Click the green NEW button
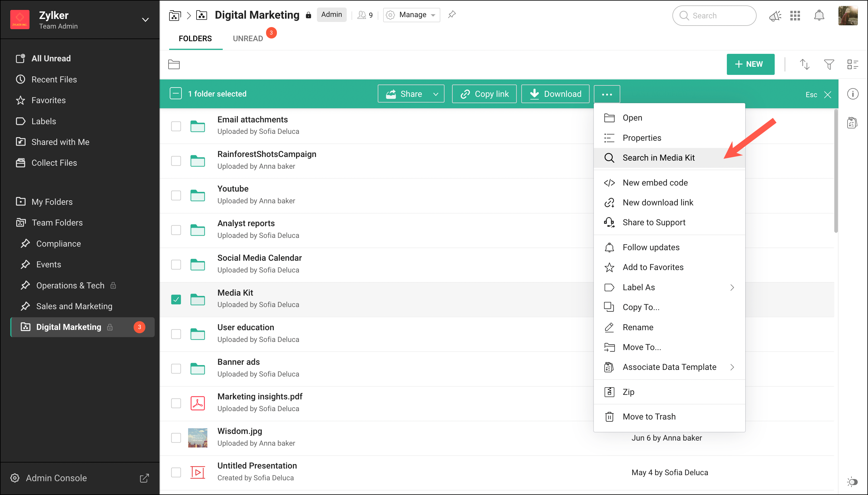The height and width of the screenshot is (495, 868). click(x=750, y=64)
